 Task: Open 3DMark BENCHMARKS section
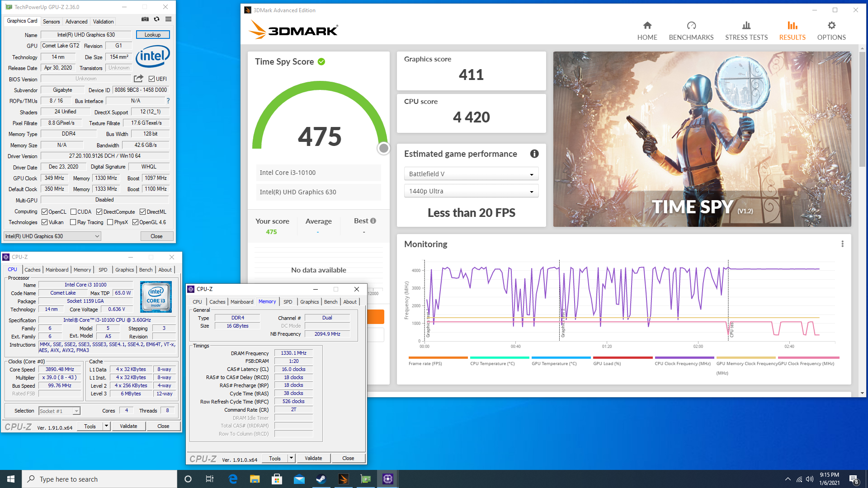[x=691, y=31]
